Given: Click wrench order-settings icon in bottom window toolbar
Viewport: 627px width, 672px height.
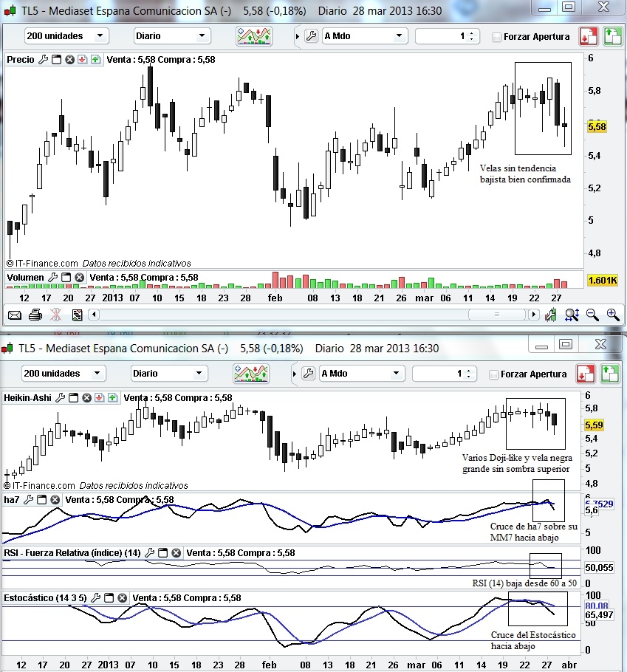Looking at the screenshot, I should (x=309, y=373).
